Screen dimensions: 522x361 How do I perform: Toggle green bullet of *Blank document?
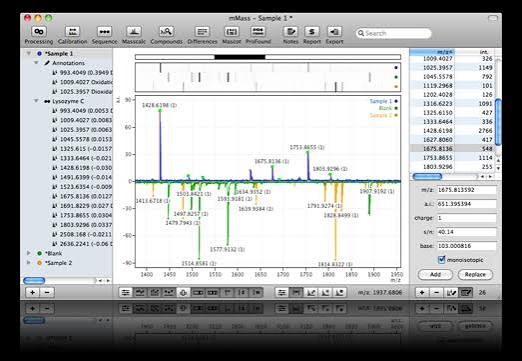[x=39, y=253]
